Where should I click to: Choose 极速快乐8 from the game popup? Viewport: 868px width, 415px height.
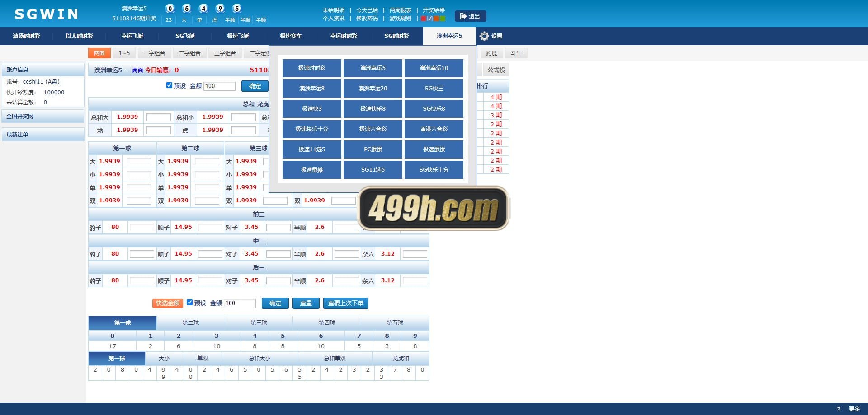tap(373, 109)
